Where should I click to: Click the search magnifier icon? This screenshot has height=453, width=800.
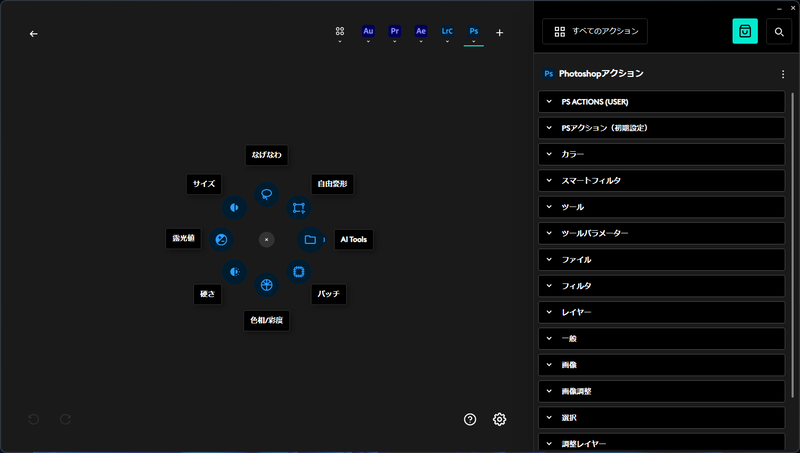(779, 32)
